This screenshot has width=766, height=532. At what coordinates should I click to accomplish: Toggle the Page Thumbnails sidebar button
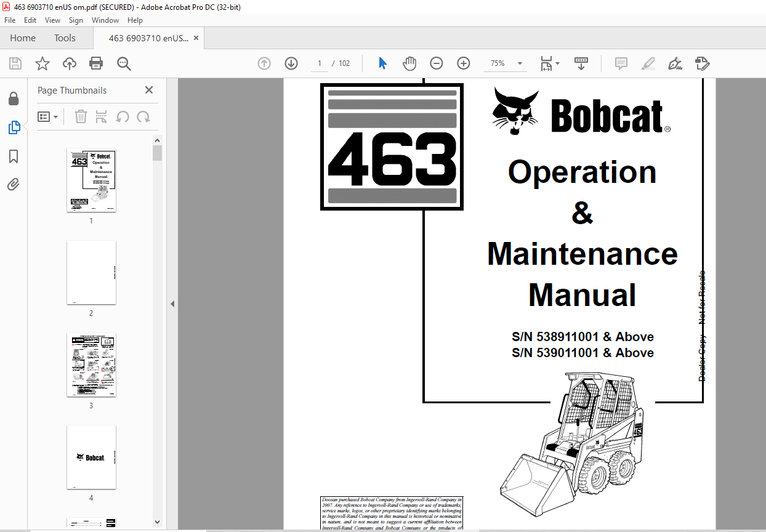coord(14,127)
